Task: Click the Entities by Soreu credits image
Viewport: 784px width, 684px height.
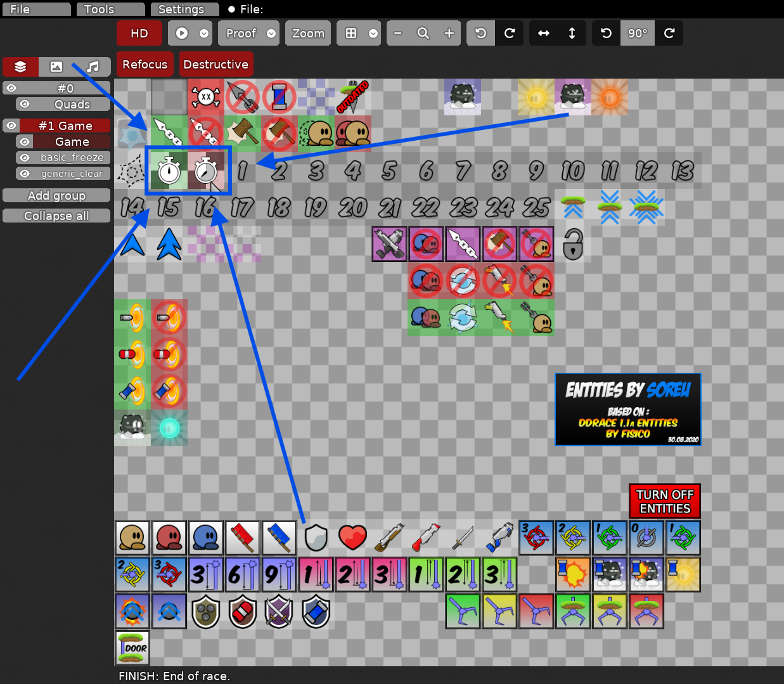Action: [x=628, y=410]
